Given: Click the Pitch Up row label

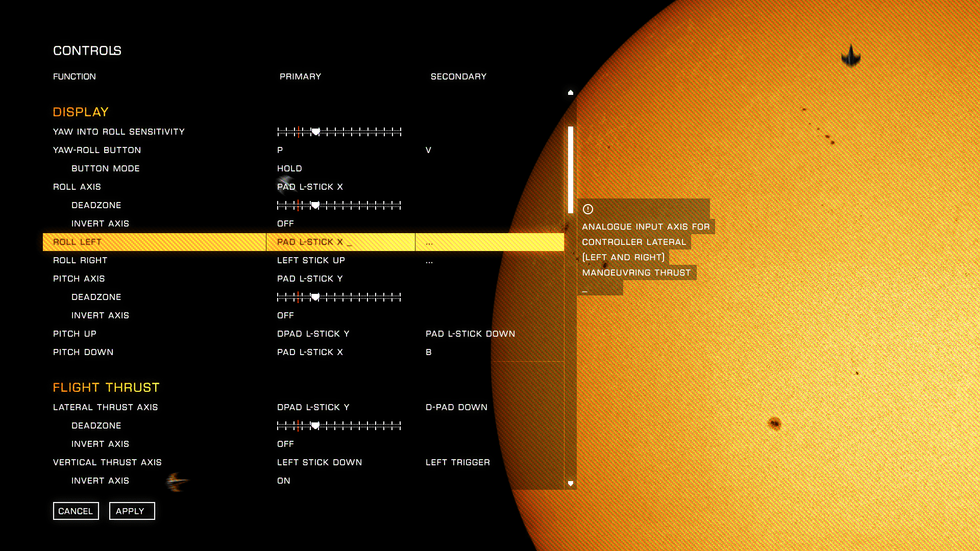Looking at the screenshot, I should pyautogui.click(x=75, y=334).
